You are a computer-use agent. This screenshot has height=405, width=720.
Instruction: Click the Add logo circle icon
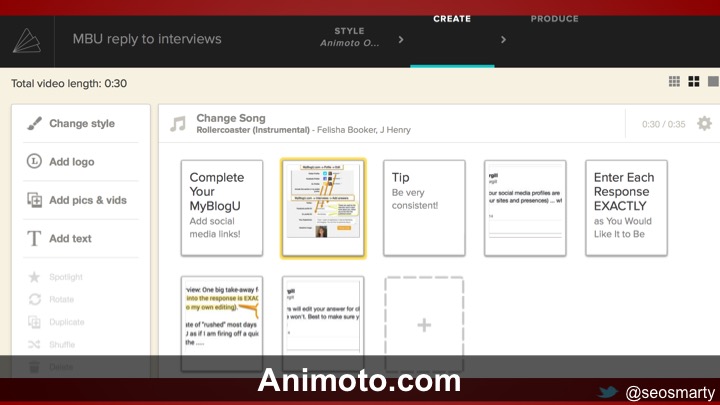(x=34, y=162)
